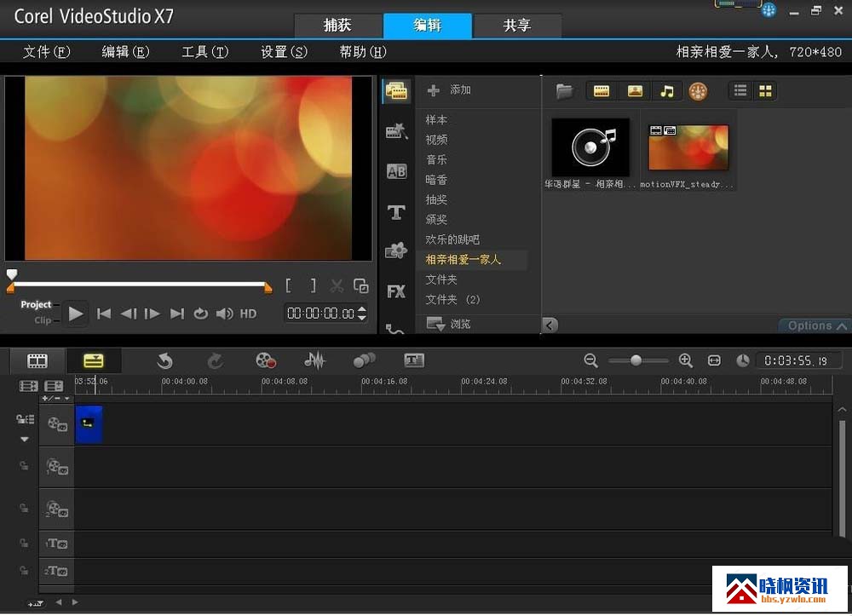Toggle music files visibility in library
The image size is (852, 616).
pyautogui.click(x=667, y=91)
